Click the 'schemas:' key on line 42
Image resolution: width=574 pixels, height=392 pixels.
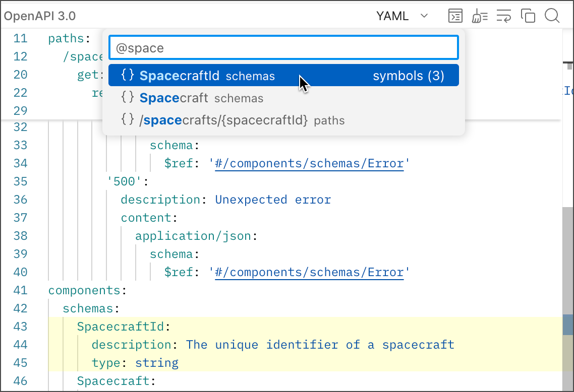pyautogui.click(x=91, y=309)
